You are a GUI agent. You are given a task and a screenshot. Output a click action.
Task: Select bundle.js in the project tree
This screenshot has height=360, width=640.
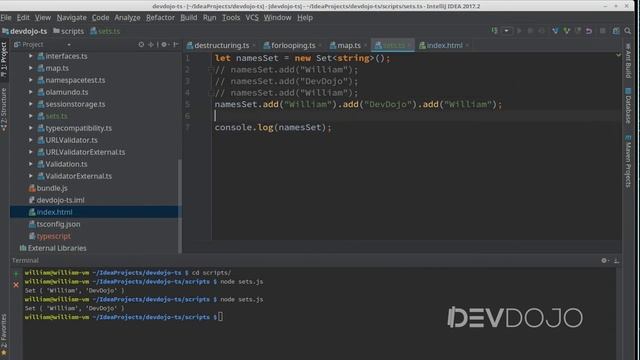[52, 188]
